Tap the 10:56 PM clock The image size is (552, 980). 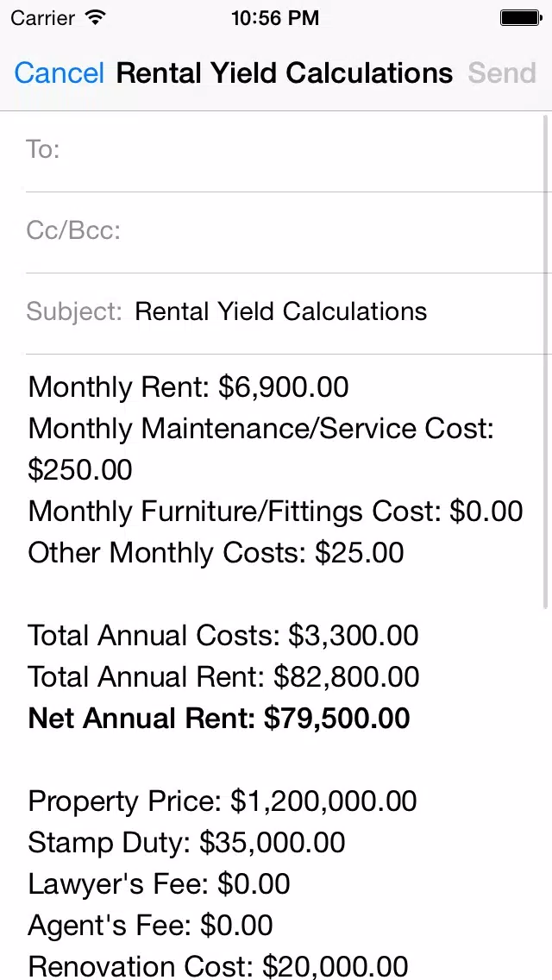point(275,18)
